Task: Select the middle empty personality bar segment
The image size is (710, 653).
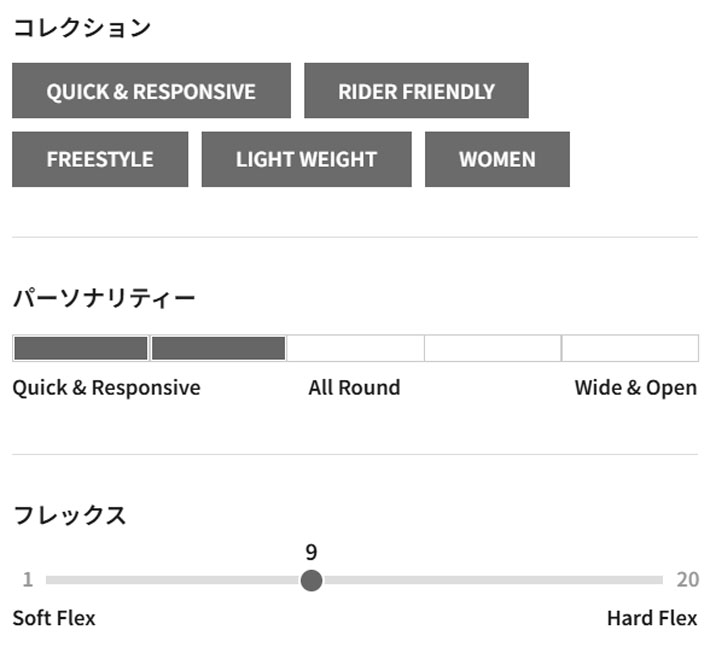Action: [x=355, y=348]
